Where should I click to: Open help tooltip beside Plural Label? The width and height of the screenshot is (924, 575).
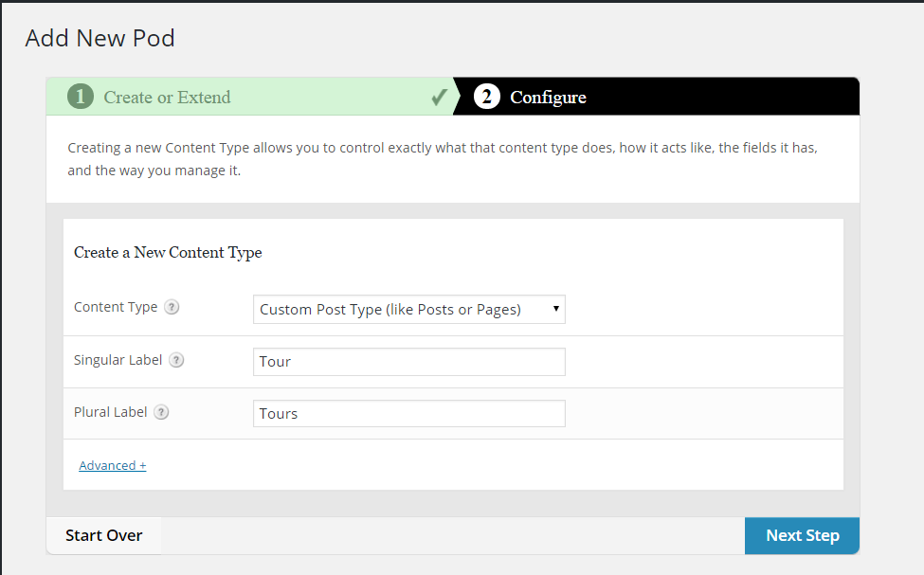[161, 412]
